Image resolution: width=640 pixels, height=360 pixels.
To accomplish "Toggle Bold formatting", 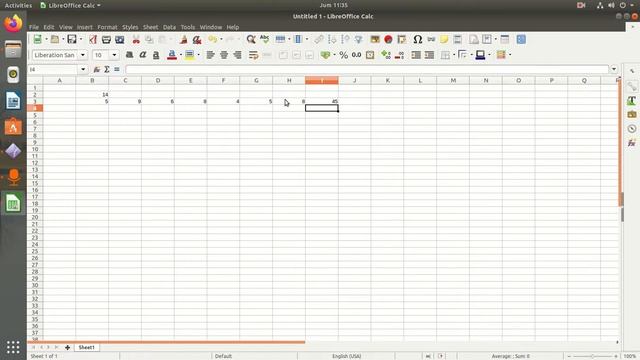I will coord(129,55).
